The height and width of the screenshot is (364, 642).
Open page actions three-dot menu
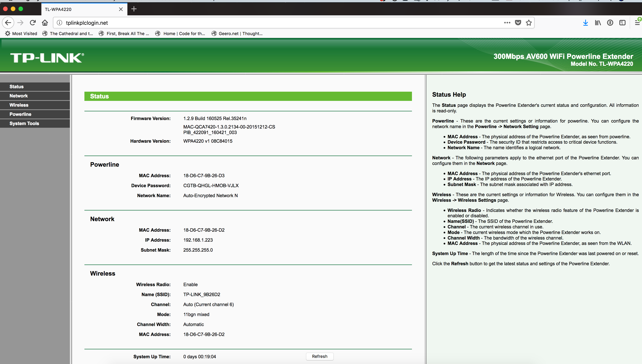[507, 23]
